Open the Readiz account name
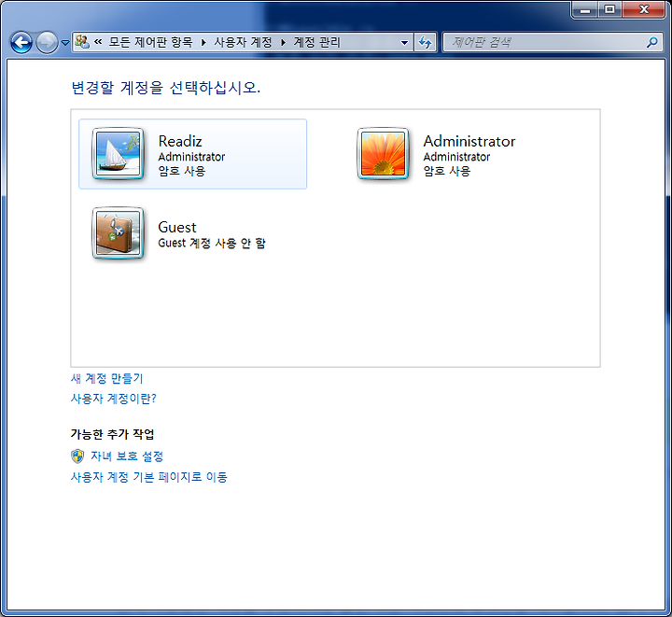 coord(180,141)
